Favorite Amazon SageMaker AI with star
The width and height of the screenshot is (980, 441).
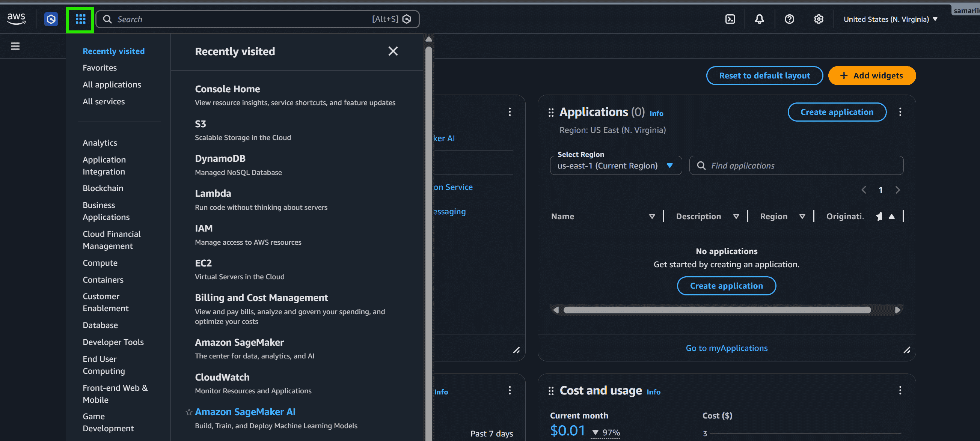coord(189,412)
